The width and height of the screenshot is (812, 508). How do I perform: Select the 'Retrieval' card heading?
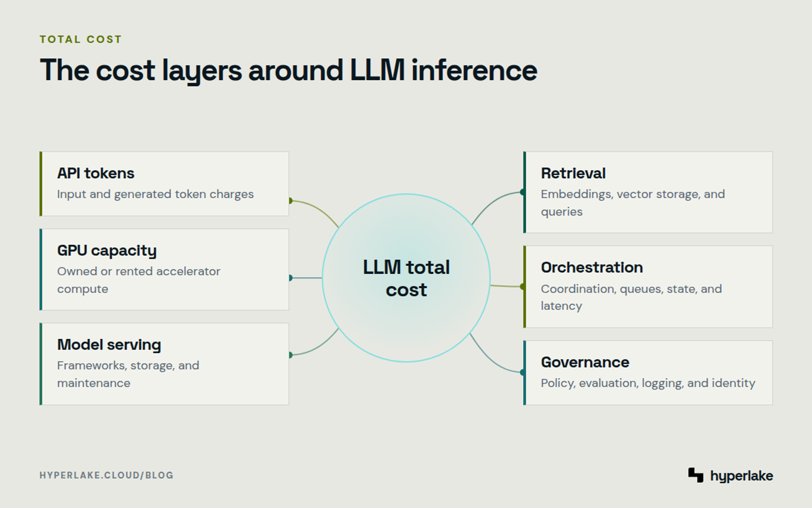573,173
